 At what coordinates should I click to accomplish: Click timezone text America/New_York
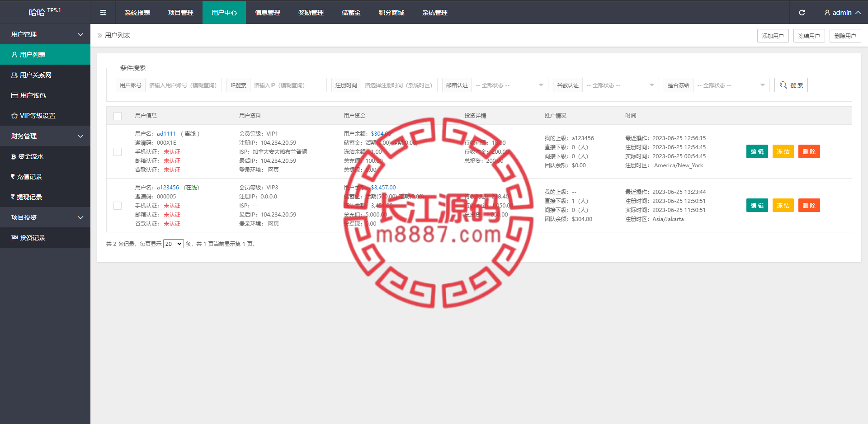[x=679, y=165]
